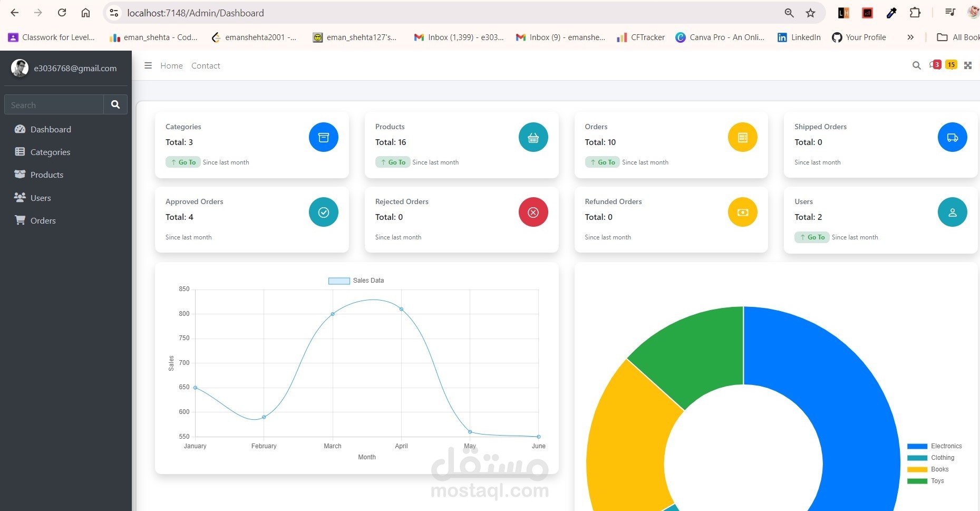The image size is (980, 511).
Task: Click the Rejected Orders red X icon
Action: pyautogui.click(x=533, y=212)
